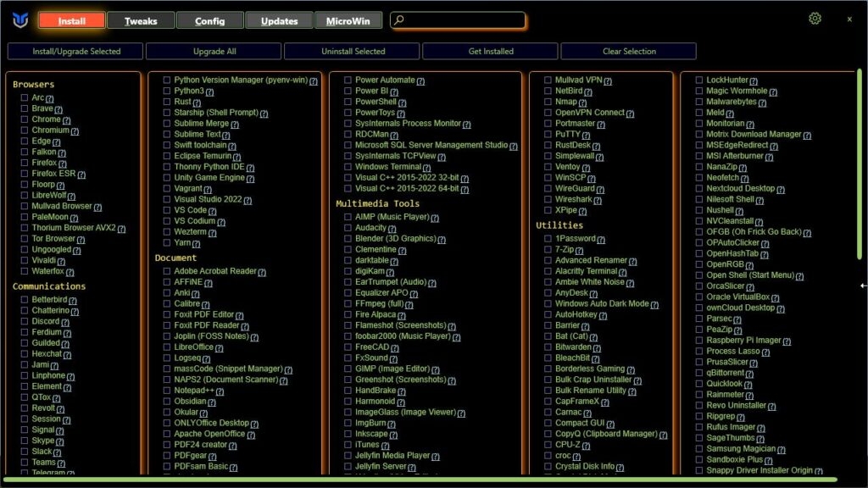Switch to the Install tab
The height and width of the screenshot is (488, 868).
[x=72, y=21]
